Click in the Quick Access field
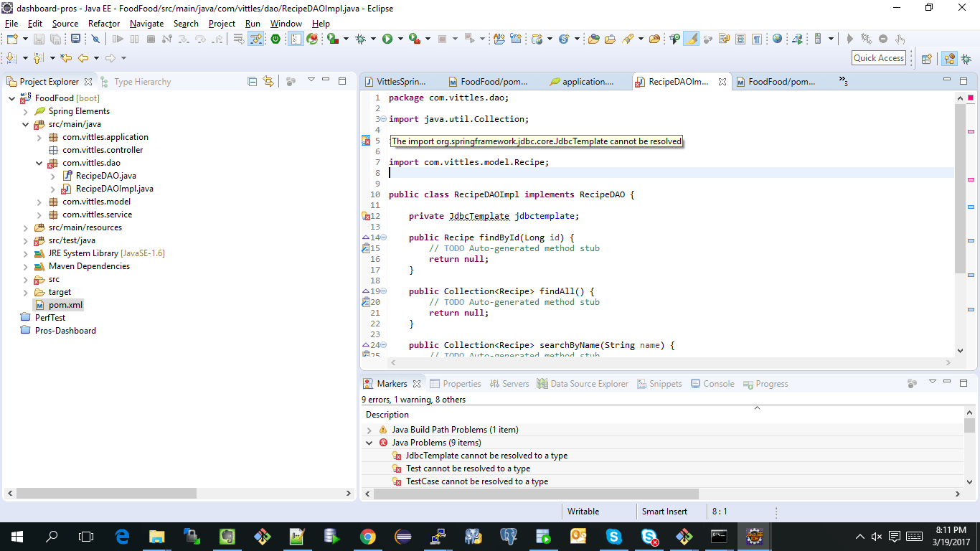The width and height of the screenshot is (980, 551). [x=879, y=58]
